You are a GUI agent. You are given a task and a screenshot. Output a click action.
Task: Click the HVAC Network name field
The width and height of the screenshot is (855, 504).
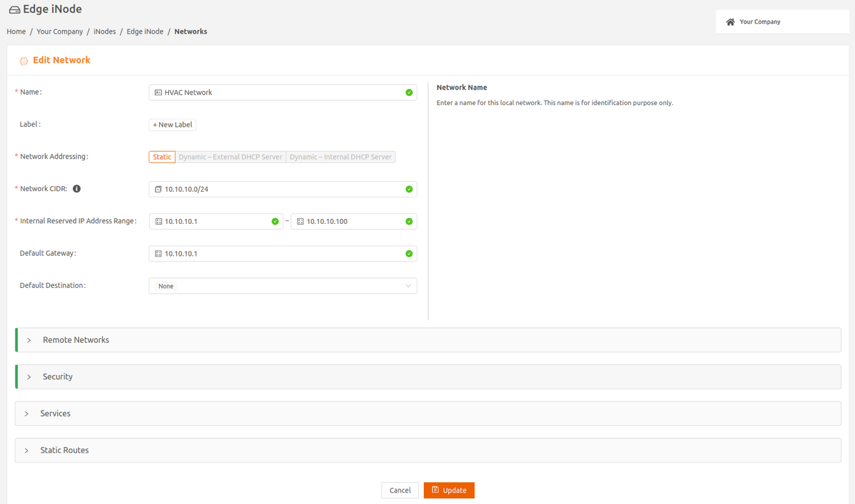pos(283,93)
